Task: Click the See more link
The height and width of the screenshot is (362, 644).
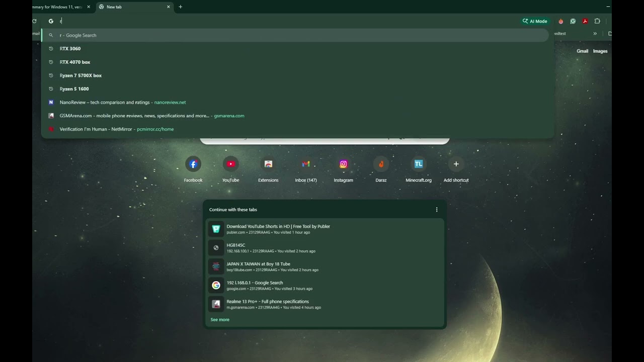Action: (x=220, y=320)
